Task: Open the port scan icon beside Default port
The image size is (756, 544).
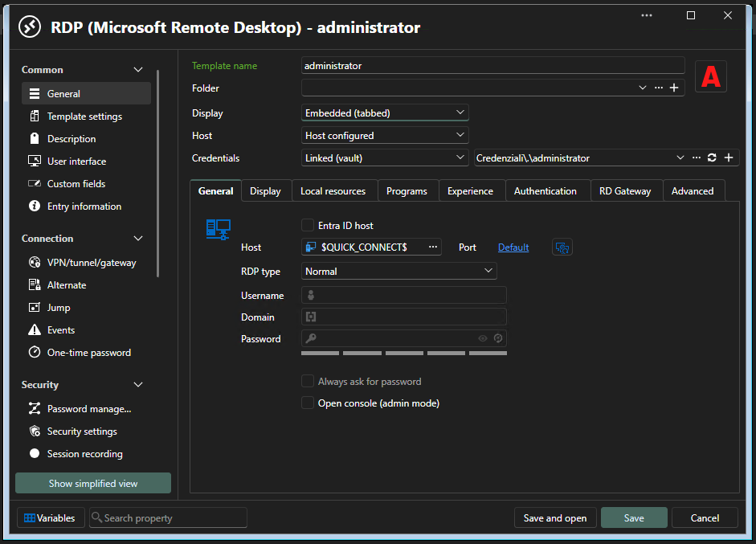Action: pyautogui.click(x=562, y=247)
